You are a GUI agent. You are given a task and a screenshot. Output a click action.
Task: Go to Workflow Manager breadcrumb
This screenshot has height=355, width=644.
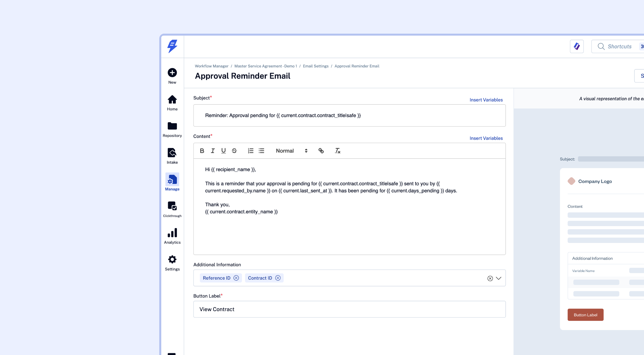[212, 66]
